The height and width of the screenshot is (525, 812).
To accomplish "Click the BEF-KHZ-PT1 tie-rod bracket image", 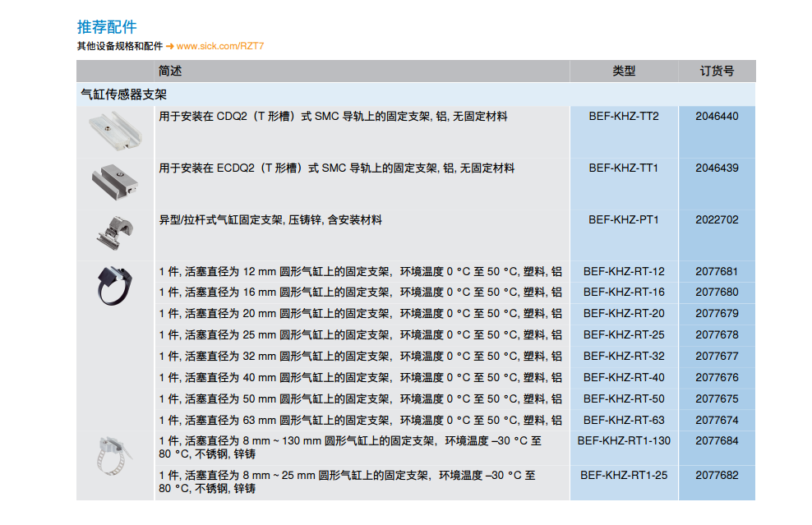I will pyautogui.click(x=115, y=233).
